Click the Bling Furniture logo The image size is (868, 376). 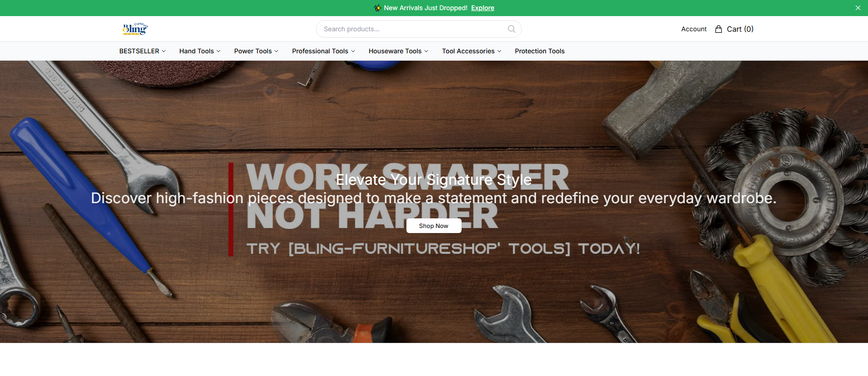tap(135, 29)
